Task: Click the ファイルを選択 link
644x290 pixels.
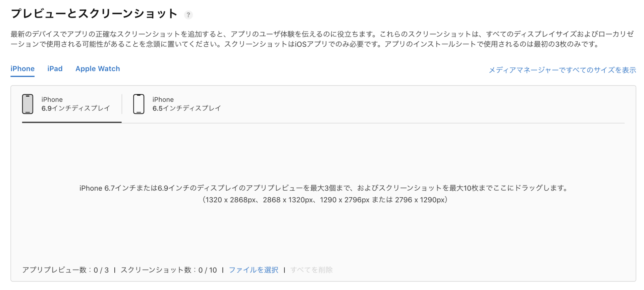Action: (x=254, y=270)
